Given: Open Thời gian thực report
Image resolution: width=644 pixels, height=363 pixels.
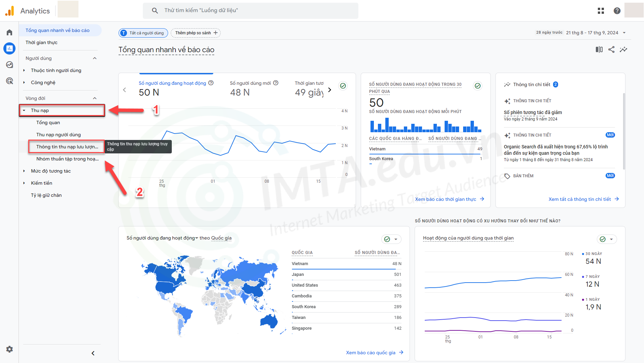Looking at the screenshot, I should pos(41,42).
